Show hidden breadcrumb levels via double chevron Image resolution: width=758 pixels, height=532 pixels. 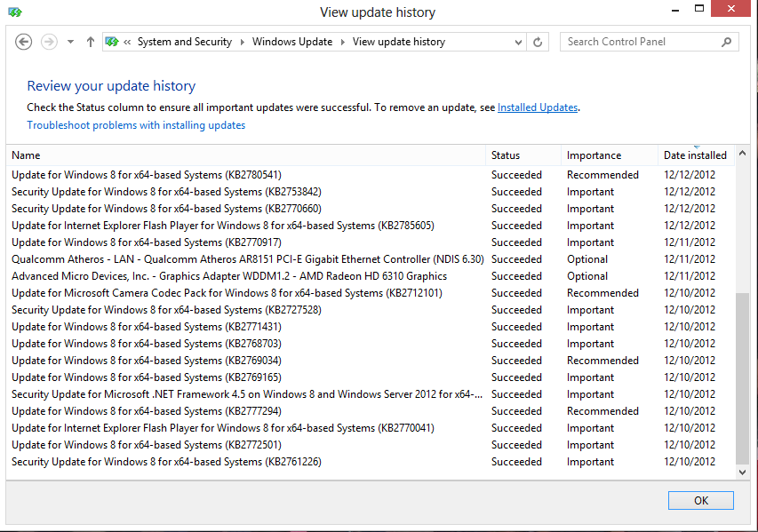pyautogui.click(x=127, y=42)
